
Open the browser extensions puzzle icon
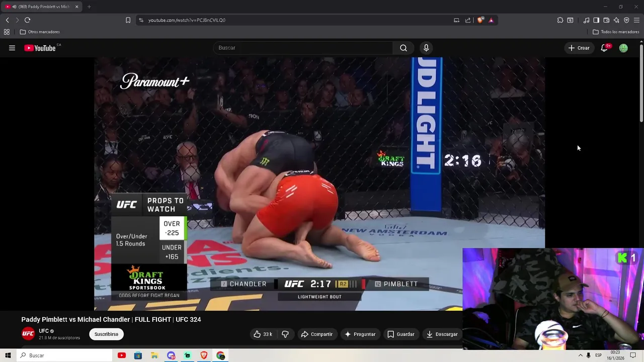click(560, 20)
